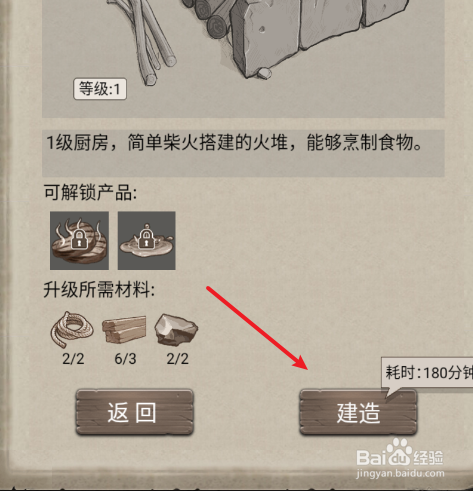Select the stone material icon
The height and width of the screenshot is (491, 473).
pos(176,329)
